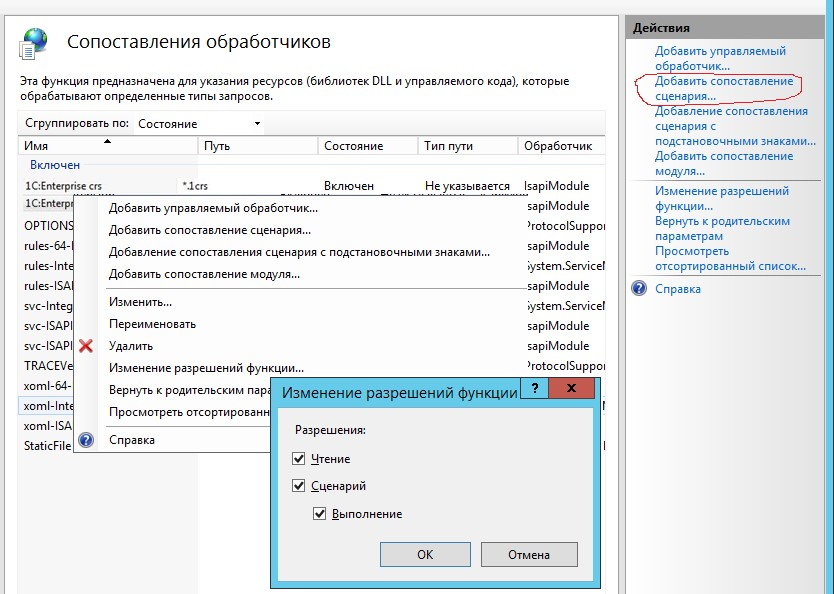
Task: Select Добавить управляемый обработчик in context menu
Action: pyautogui.click(x=213, y=208)
